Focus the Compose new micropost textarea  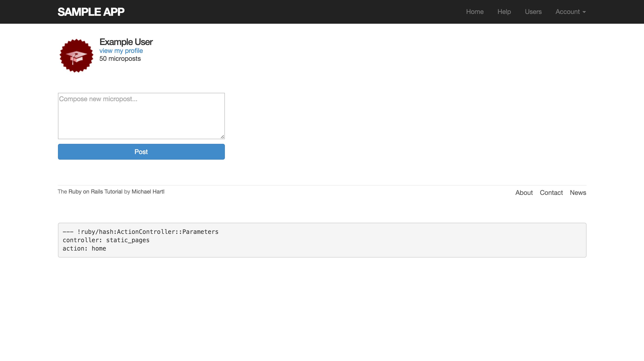pyautogui.click(x=141, y=116)
